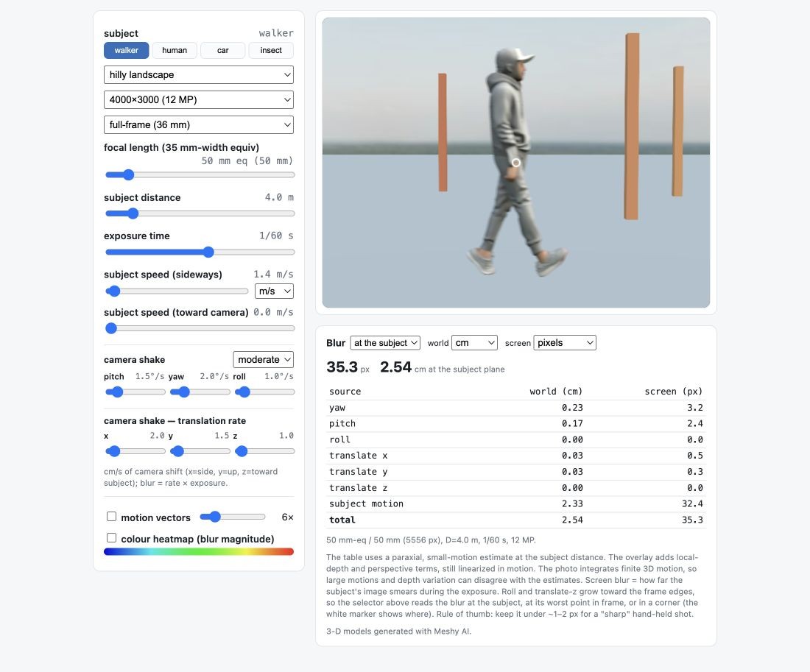The image size is (810, 672).
Task: Adjust the yaw shake slider
Action: click(x=200, y=392)
